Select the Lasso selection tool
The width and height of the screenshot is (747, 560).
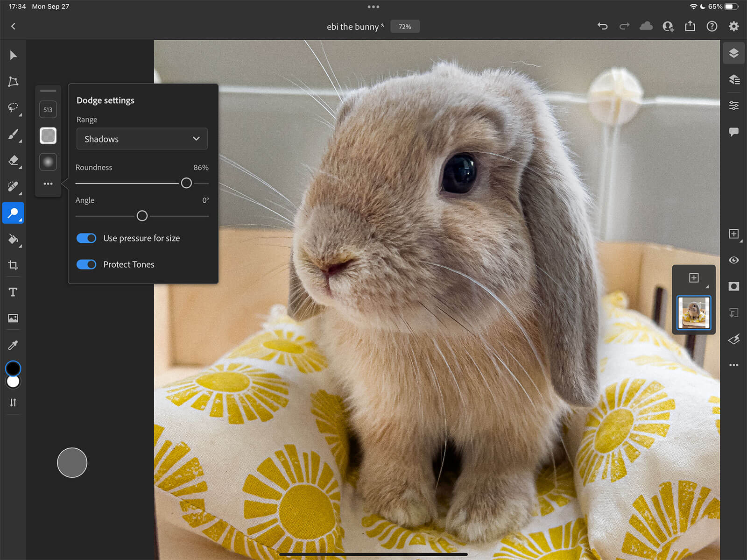tap(13, 107)
